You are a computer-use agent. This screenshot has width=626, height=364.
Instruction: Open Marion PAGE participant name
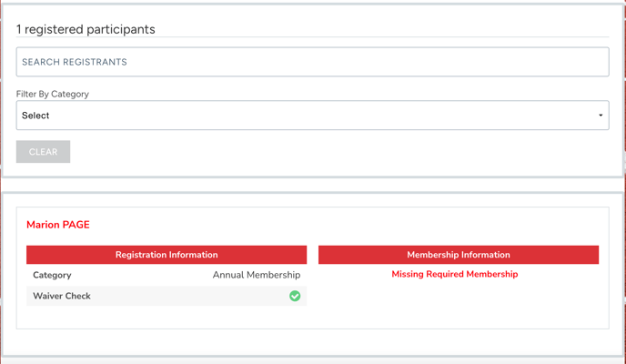click(58, 225)
